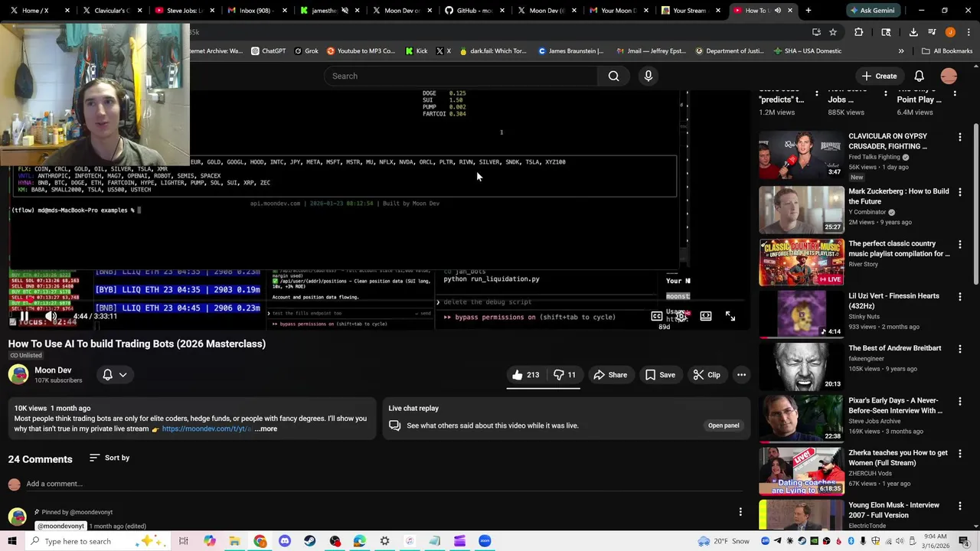The height and width of the screenshot is (551, 980).
Task: Open the channel notification bell dropdown
Action: (x=115, y=374)
